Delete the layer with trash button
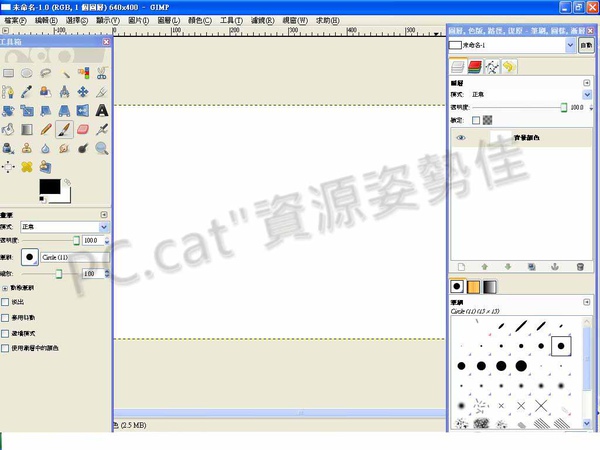Screen dimensions: 600x450 (x=580, y=267)
